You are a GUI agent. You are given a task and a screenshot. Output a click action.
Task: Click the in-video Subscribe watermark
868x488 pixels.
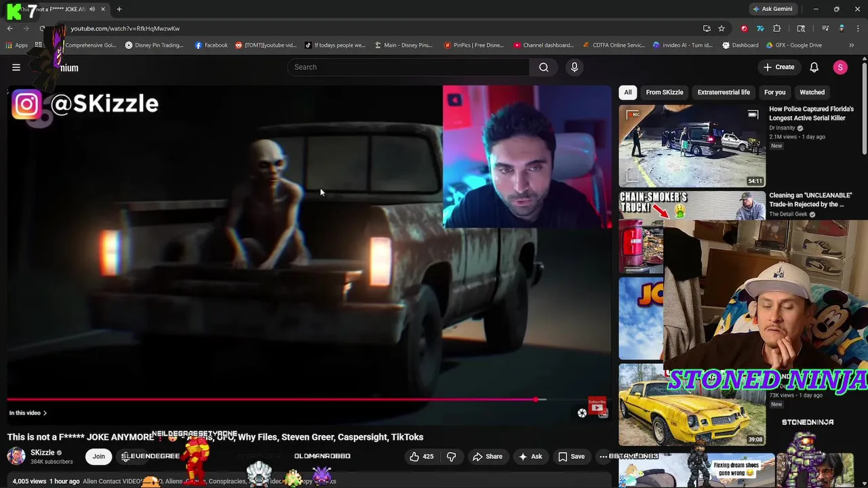tap(597, 407)
